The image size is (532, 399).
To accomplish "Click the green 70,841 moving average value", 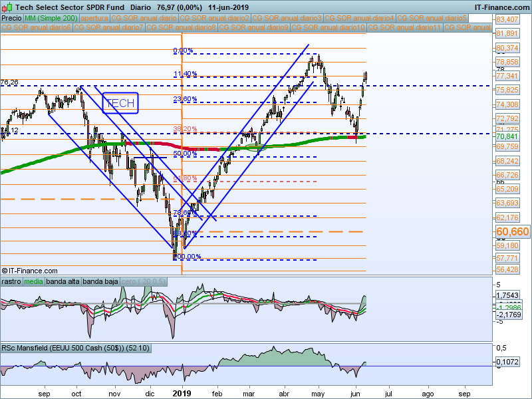I will pyautogui.click(x=507, y=136).
